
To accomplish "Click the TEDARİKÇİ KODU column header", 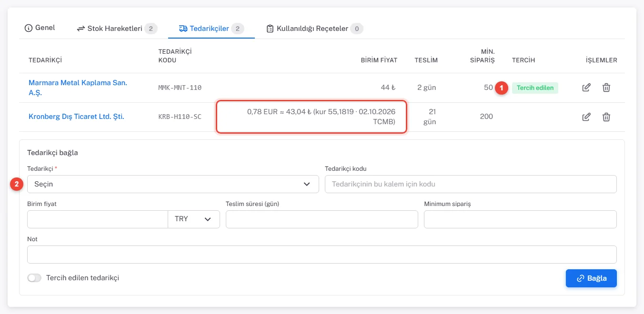I will (175, 56).
